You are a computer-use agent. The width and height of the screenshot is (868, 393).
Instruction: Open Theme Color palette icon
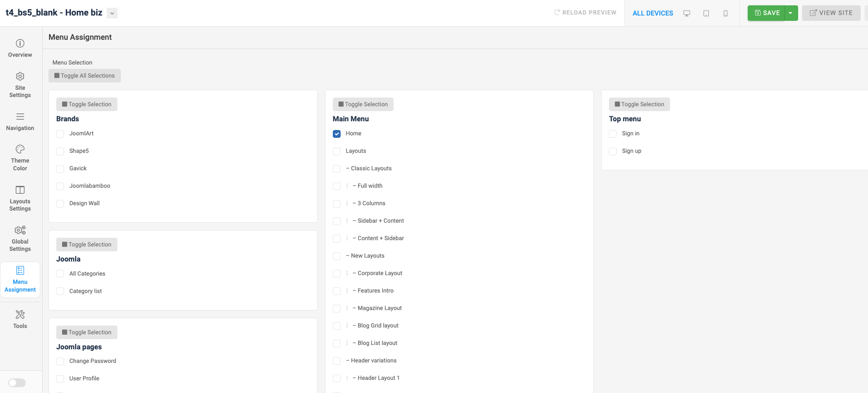(x=20, y=149)
